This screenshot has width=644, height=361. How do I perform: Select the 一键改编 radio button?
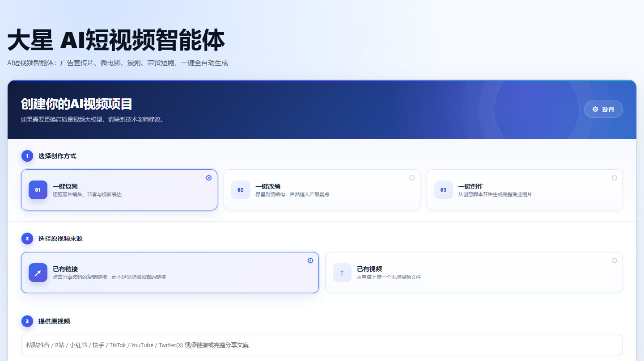412,178
